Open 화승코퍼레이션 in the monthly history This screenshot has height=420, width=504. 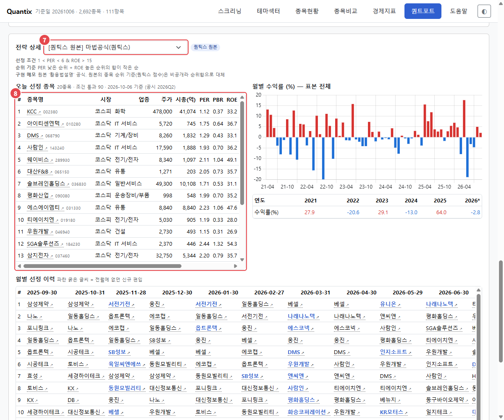[309, 412]
